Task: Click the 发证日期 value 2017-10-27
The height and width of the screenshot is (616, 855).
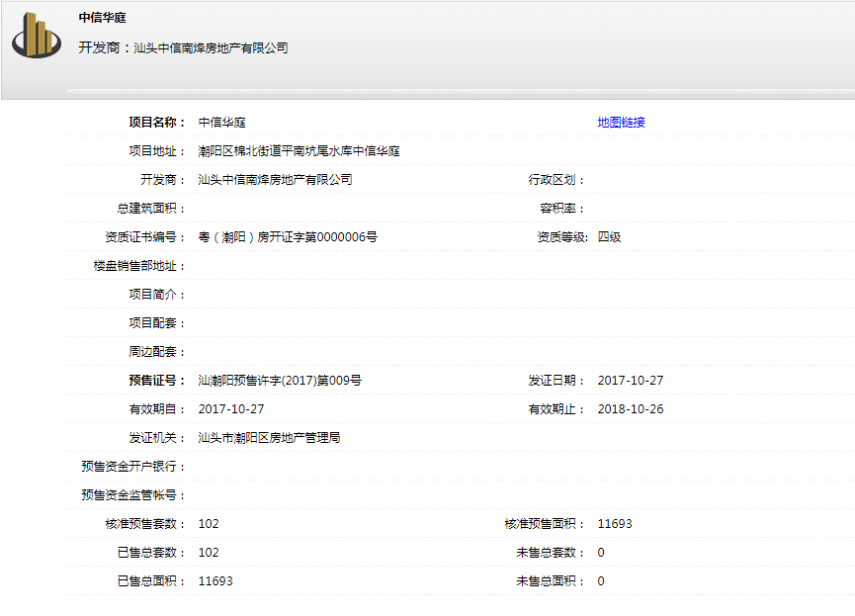Action: tap(631, 381)
